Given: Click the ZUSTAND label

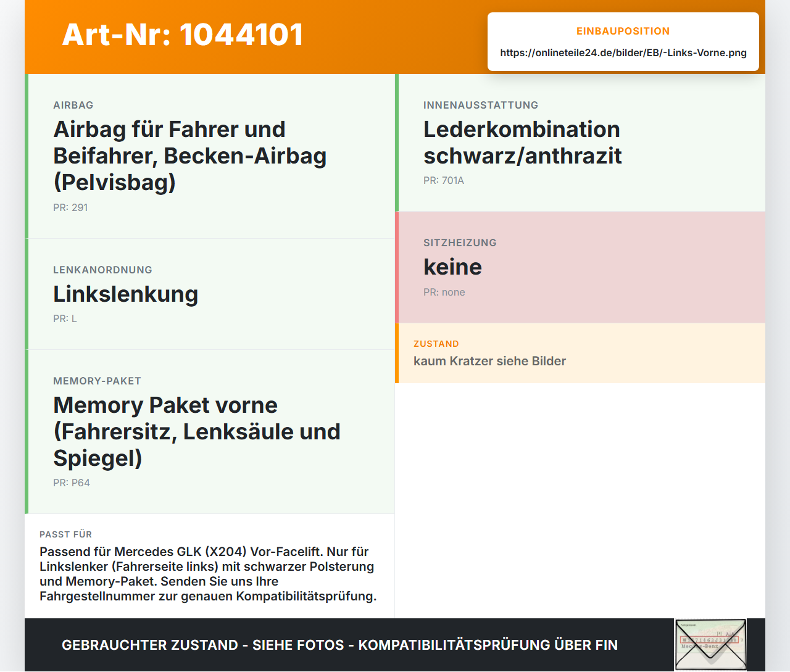Looking at the screenshot, I should coord(436,344).
